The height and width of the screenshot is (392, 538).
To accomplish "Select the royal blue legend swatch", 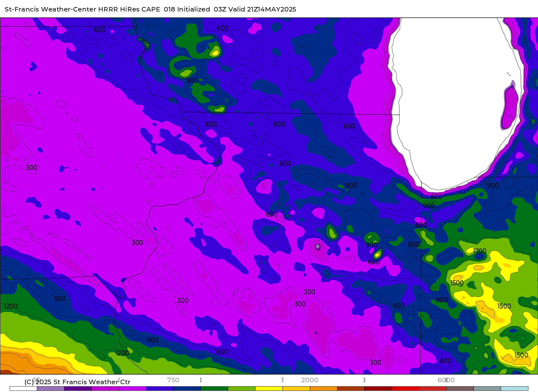I will 160,389.
